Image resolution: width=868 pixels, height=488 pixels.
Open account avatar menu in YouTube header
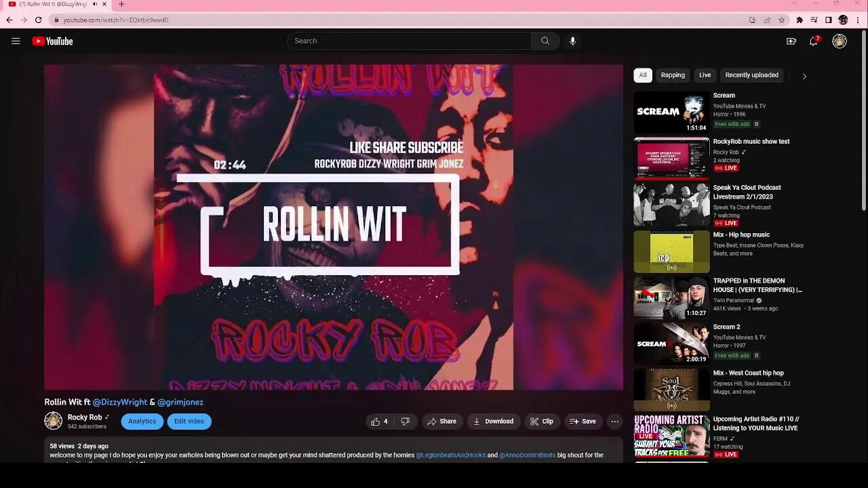point(840,41)
